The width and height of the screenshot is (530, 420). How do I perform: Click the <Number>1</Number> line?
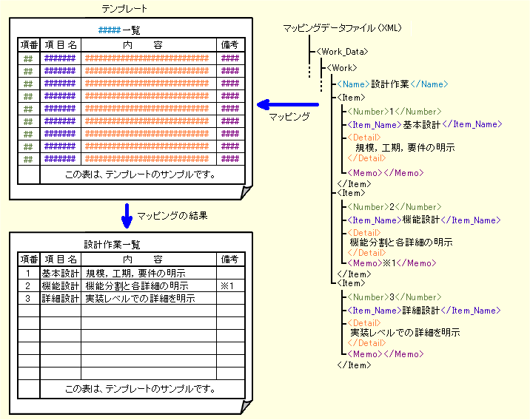394,112
